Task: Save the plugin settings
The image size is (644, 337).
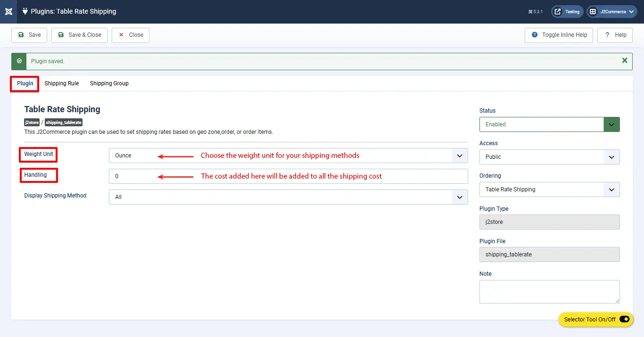Action: [x=29, y=35]
